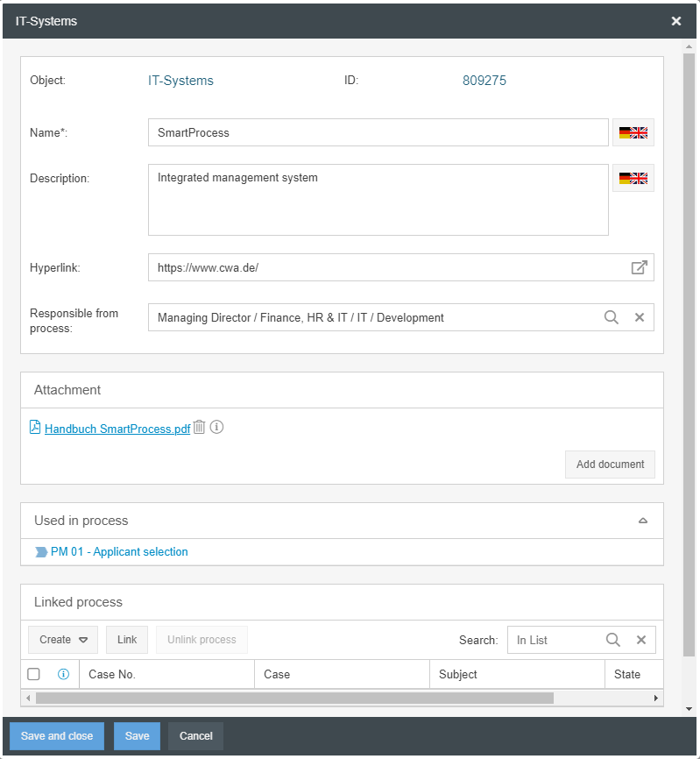700x759 pixels.
Task: Click the Save and close button
Action: point(57,736)
